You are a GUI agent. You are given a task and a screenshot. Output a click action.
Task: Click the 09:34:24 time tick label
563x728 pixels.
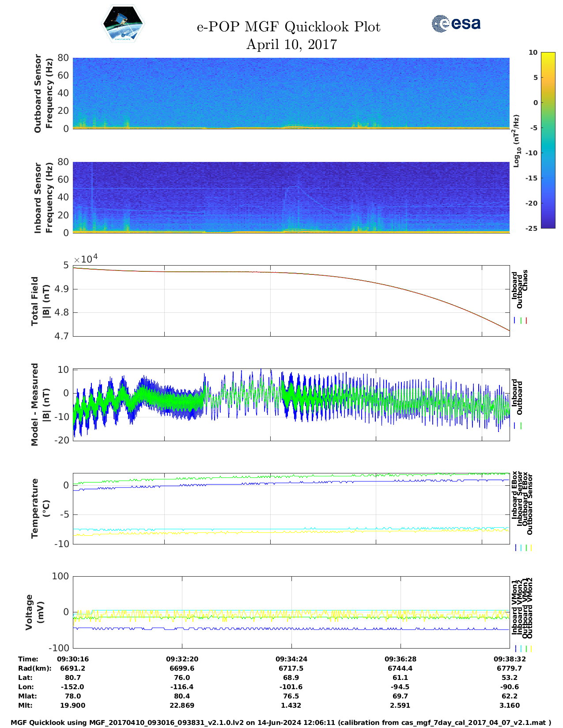coord(291,659)
